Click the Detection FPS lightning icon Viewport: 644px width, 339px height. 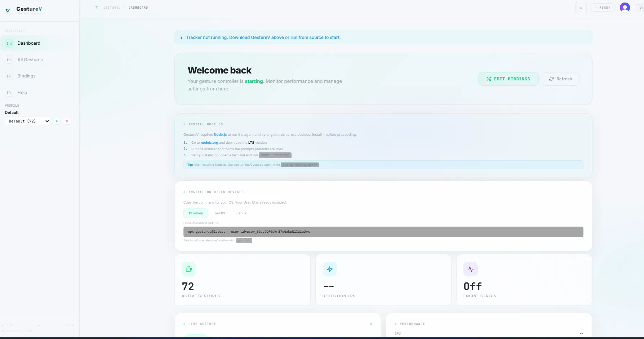click(330, 269)
